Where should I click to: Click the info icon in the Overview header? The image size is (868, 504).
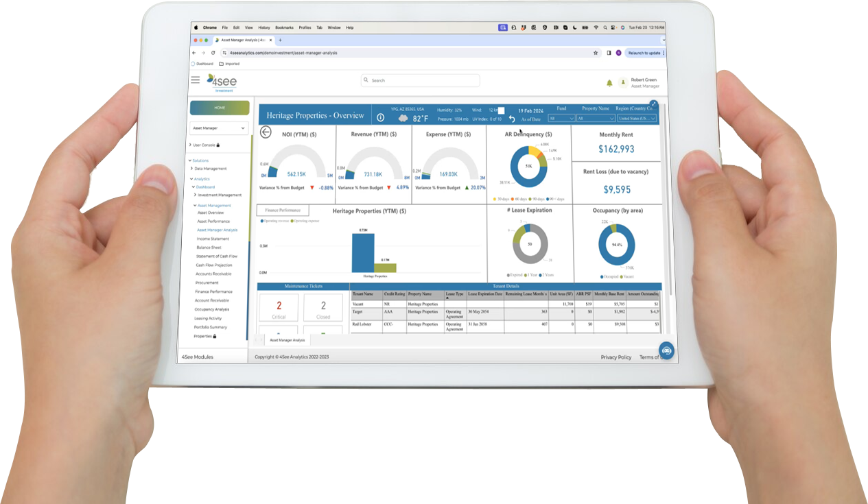(381, 117)
